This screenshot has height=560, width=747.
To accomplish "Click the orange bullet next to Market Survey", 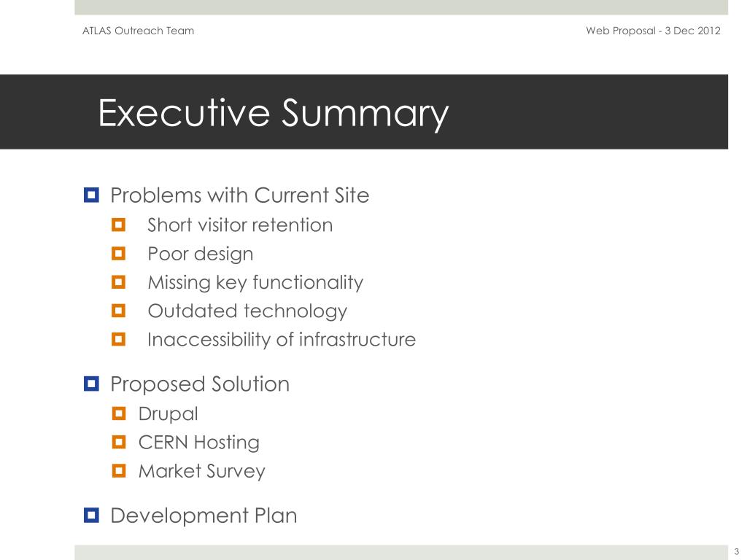I will pos(119,471).
